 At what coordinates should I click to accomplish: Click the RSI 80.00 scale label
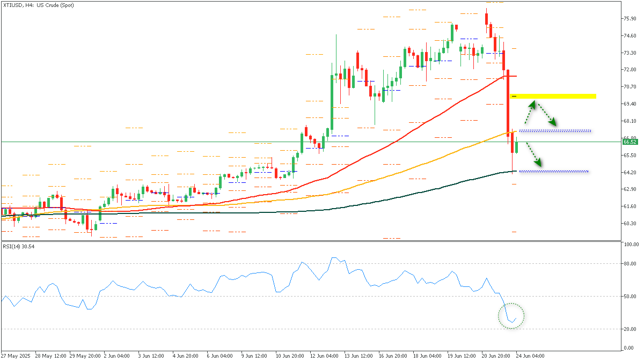630,263
